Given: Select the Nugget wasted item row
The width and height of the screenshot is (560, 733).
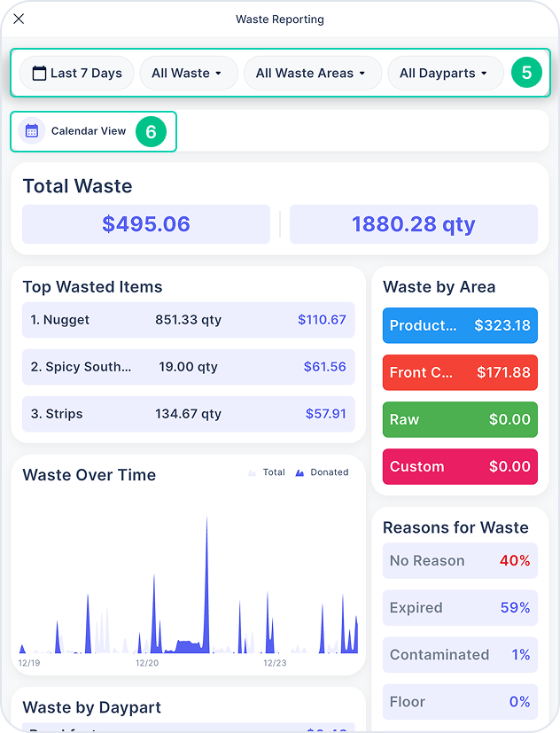Looking at the screenshot, I should click(x=189, y=320).
